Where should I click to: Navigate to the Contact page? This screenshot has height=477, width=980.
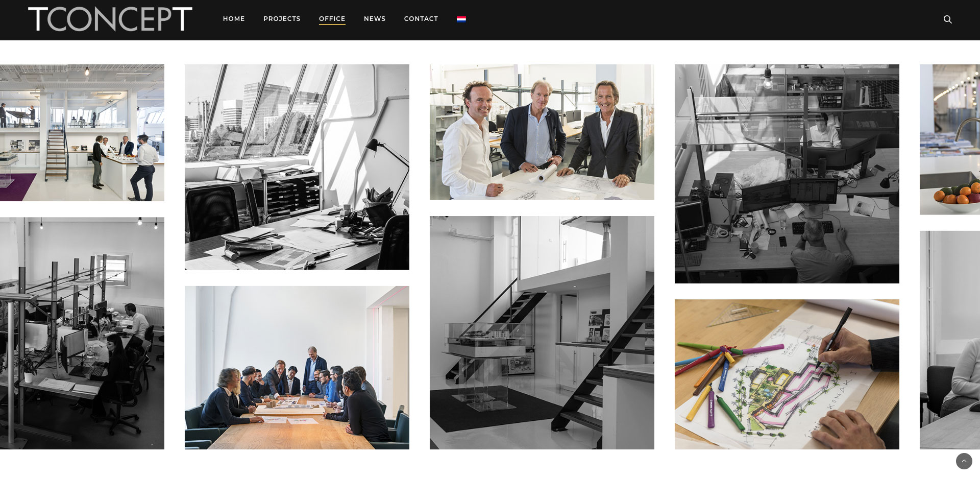point(421,19)
